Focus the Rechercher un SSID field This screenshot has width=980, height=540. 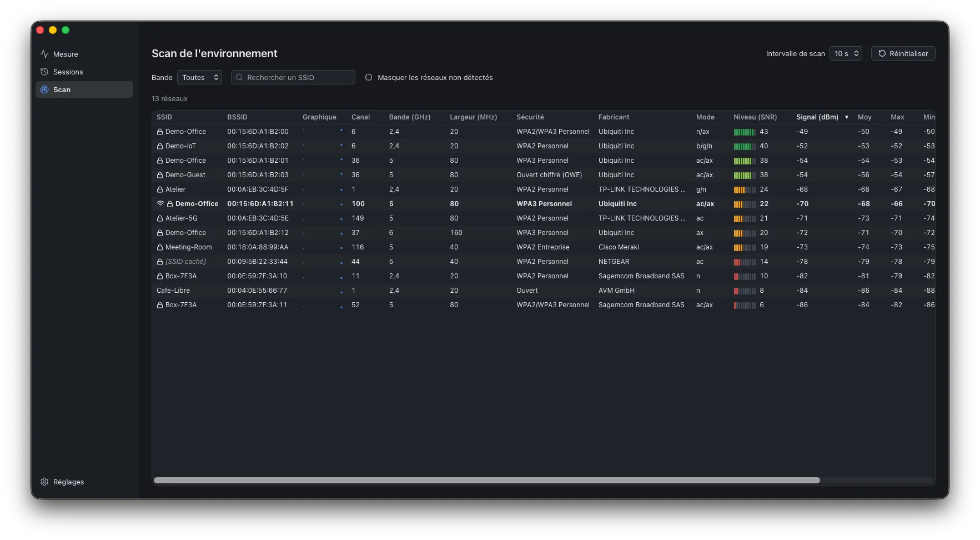293,77
